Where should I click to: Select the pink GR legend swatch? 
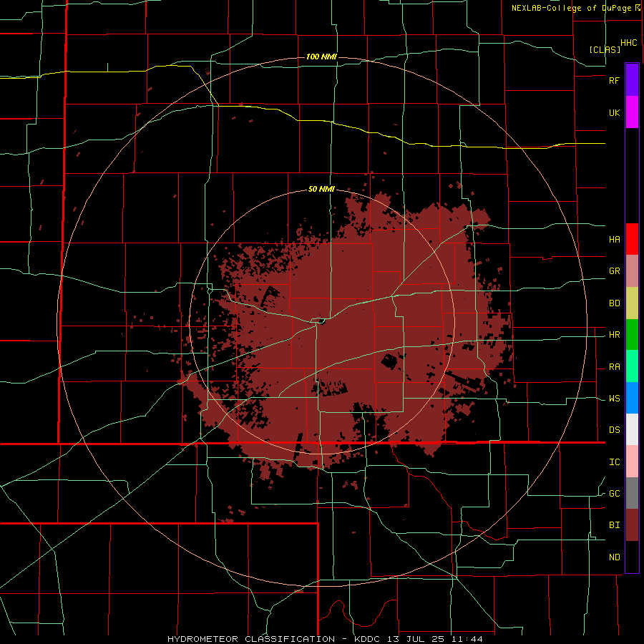tap(632, 271)
